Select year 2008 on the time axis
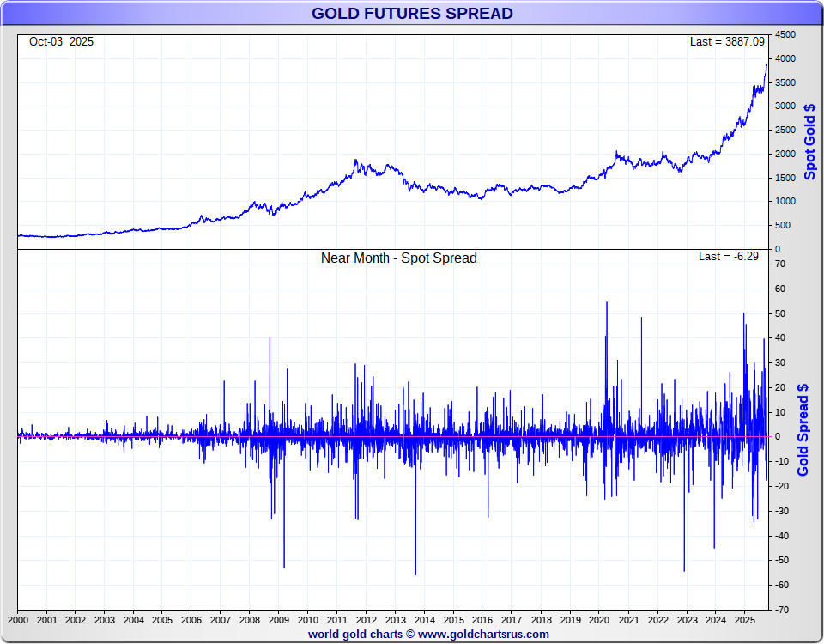Viewport: 824px width, 644px height. pyautogui.click(x=250, y=620)
